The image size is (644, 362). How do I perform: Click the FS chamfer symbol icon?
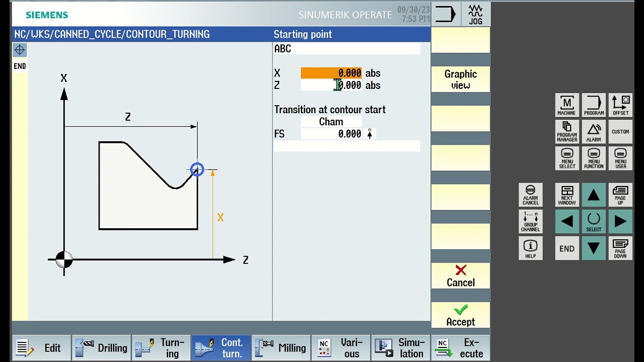[370, 134]
